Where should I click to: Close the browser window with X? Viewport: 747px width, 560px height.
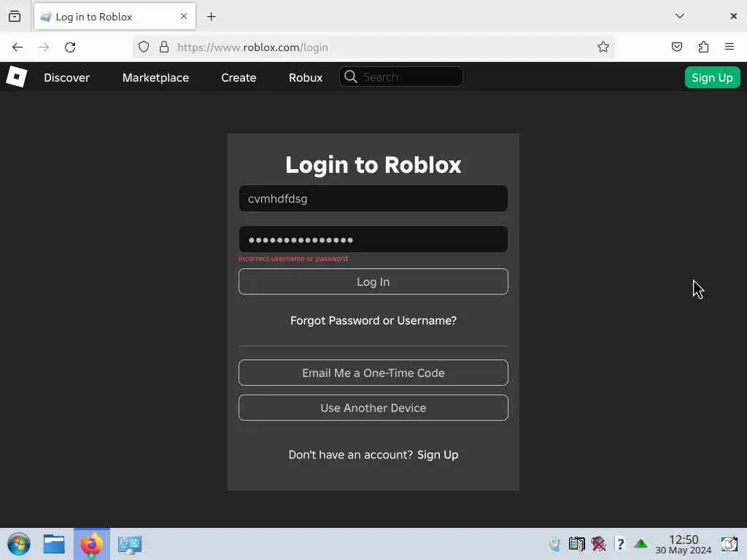(734, 16)
